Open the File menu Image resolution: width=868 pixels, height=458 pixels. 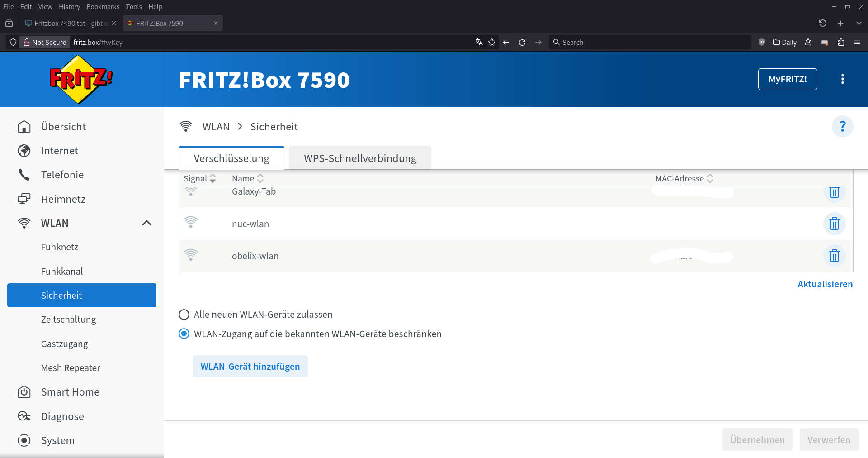[9, 7]
